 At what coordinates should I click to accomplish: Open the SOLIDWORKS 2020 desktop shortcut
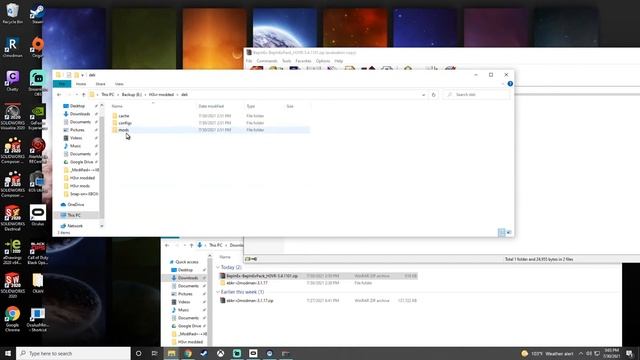(x=13, y=285)
